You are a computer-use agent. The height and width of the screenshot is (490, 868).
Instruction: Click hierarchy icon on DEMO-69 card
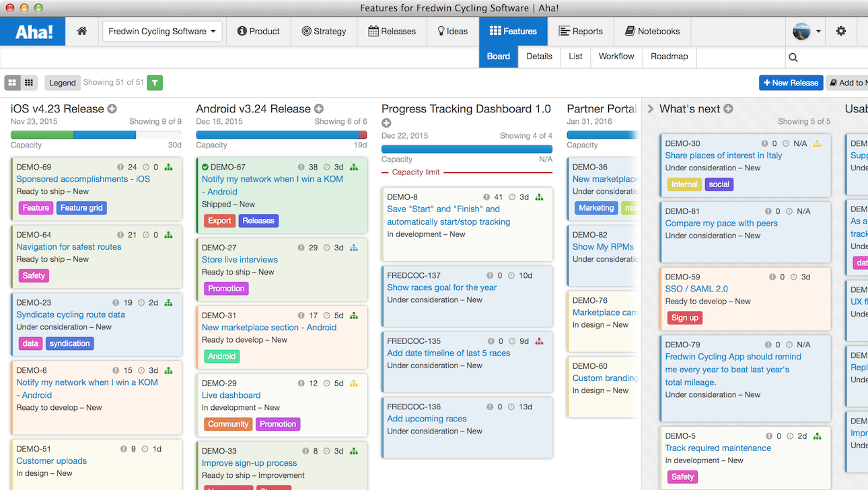pyautogui.click(x=168, y=167)
